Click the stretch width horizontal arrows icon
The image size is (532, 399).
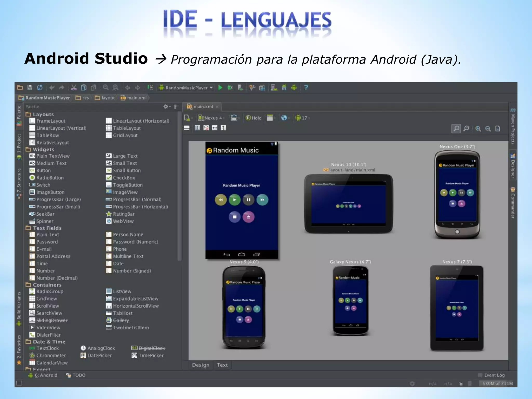[215, 128]
